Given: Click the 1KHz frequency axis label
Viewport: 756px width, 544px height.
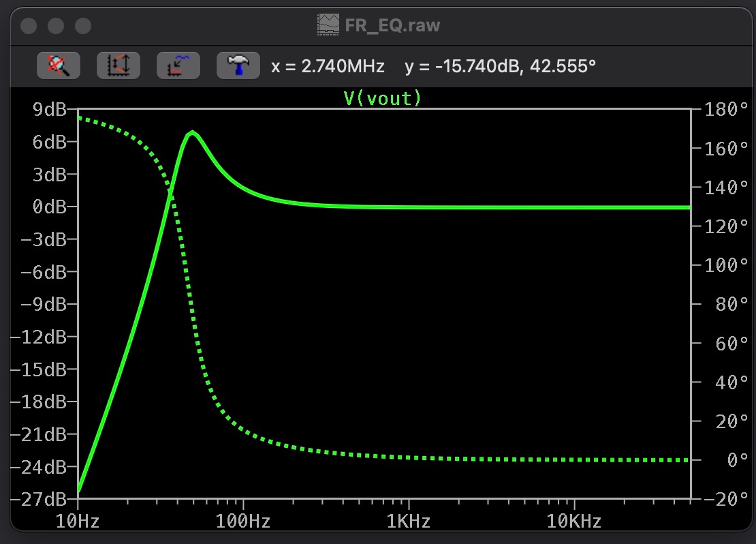Looking at the screenshot, I should point(409,522).
